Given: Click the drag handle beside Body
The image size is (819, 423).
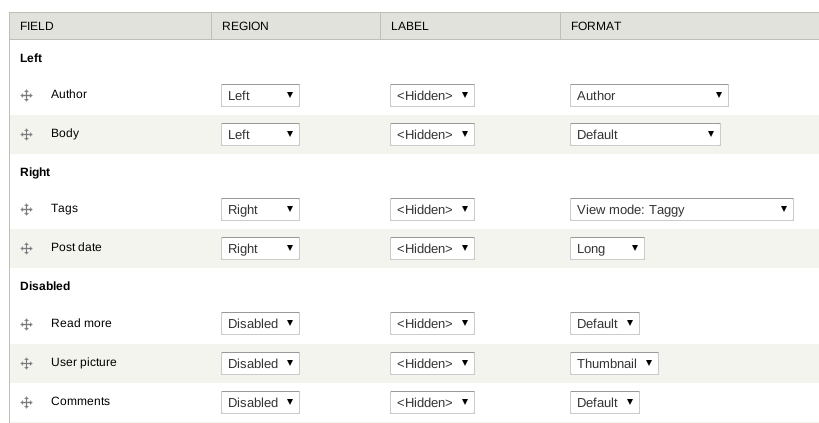Looking at the screenshot, I should click(x=27, y=135).
